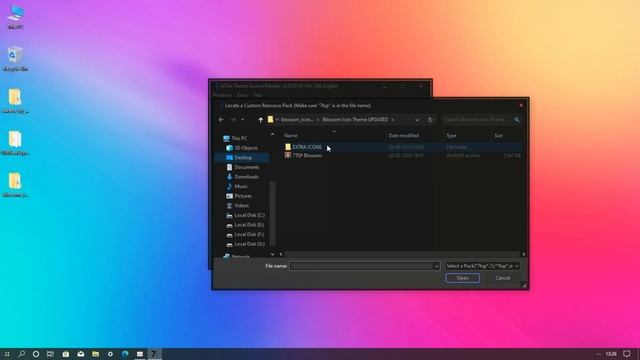Expand address bar history dropdown arrow

tap(417, 120)
